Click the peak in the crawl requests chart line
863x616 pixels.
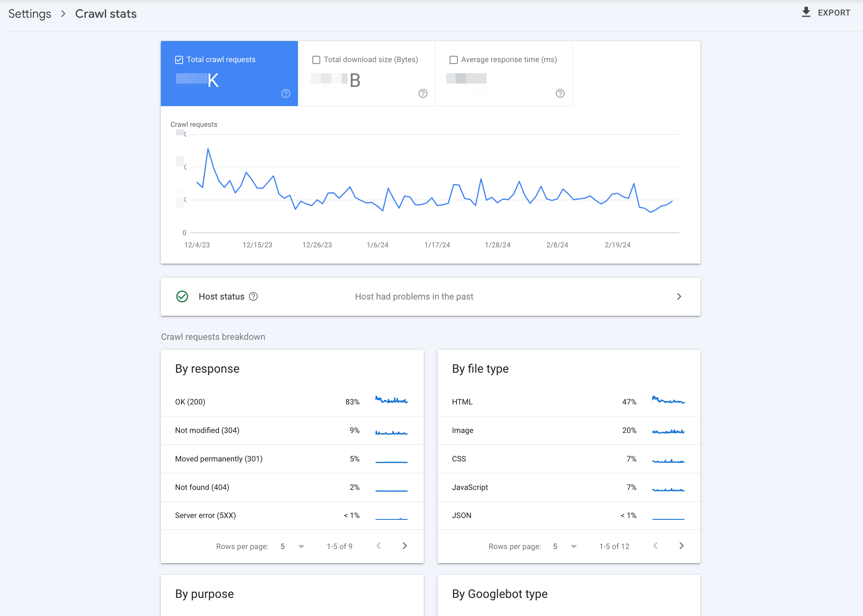(208, 149)
